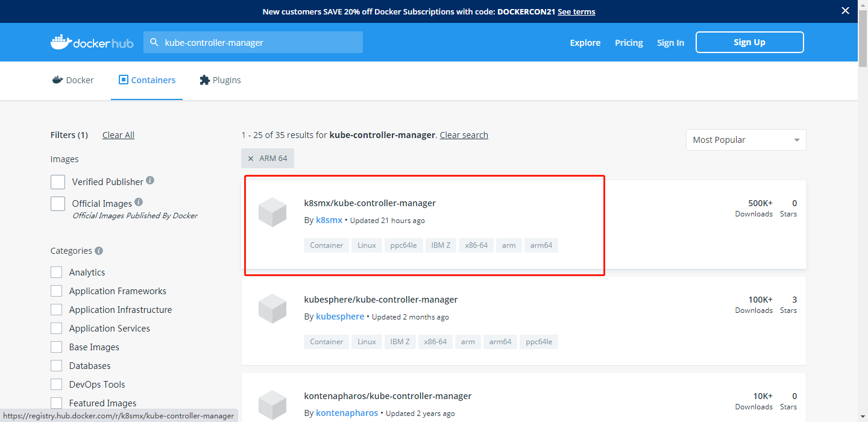Viewport: 868px width, 422px height.
Task: Enable the Verified Publisher checkbox
Action: point(58,181)
